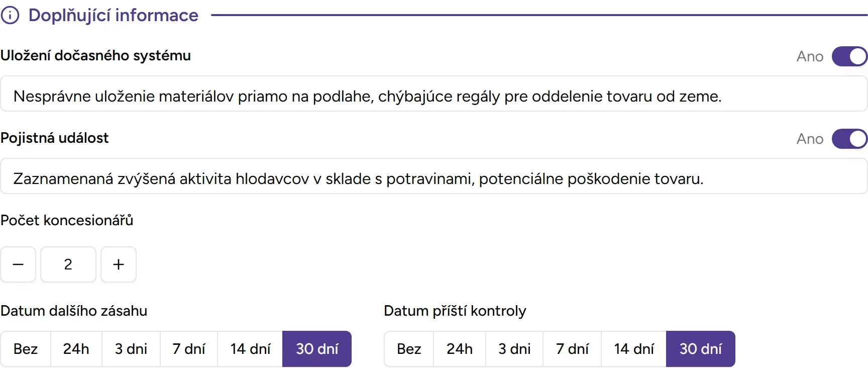Select Bez for Datum příští kontroly
The image size is (868, 368).
[x=409, y=349]
